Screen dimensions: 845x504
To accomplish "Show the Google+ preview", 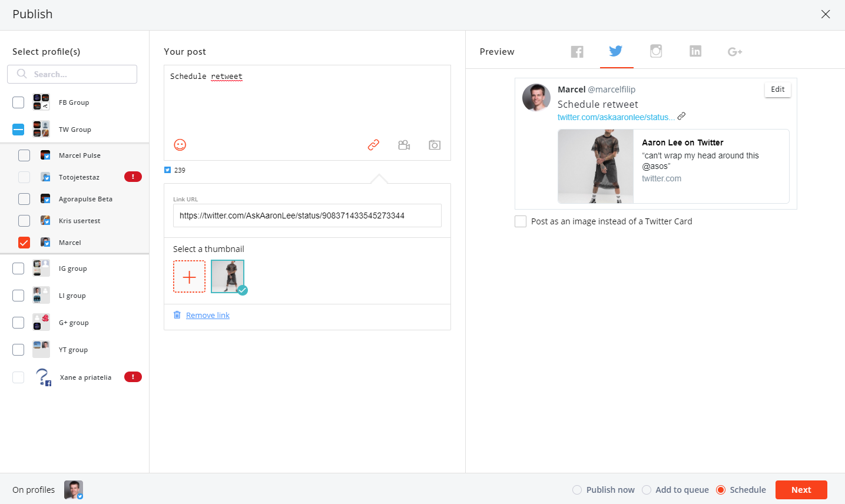I will tap(735, 52).
